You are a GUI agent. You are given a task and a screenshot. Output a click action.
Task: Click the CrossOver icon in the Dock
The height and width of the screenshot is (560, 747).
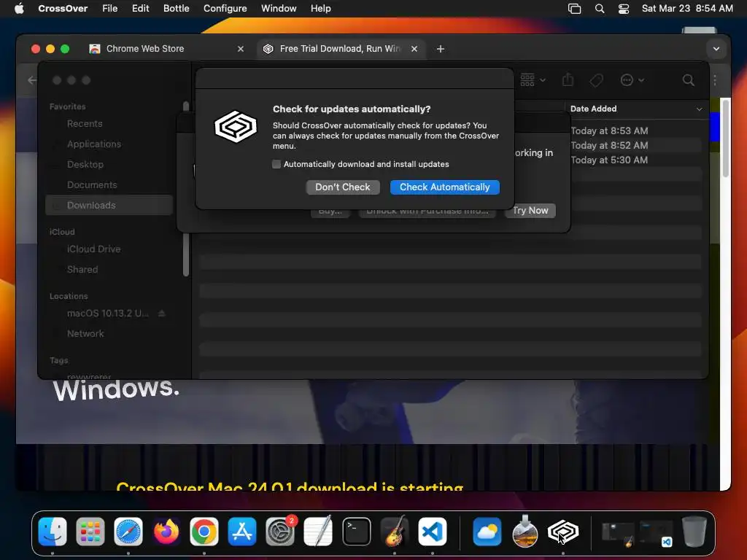pyautogui.click(x=563, y=531)
